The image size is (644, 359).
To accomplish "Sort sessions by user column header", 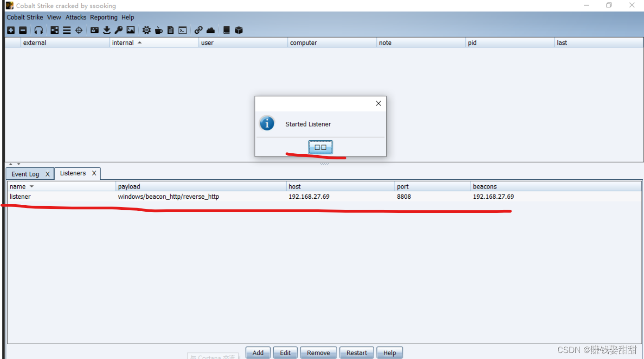I will 243,43.
